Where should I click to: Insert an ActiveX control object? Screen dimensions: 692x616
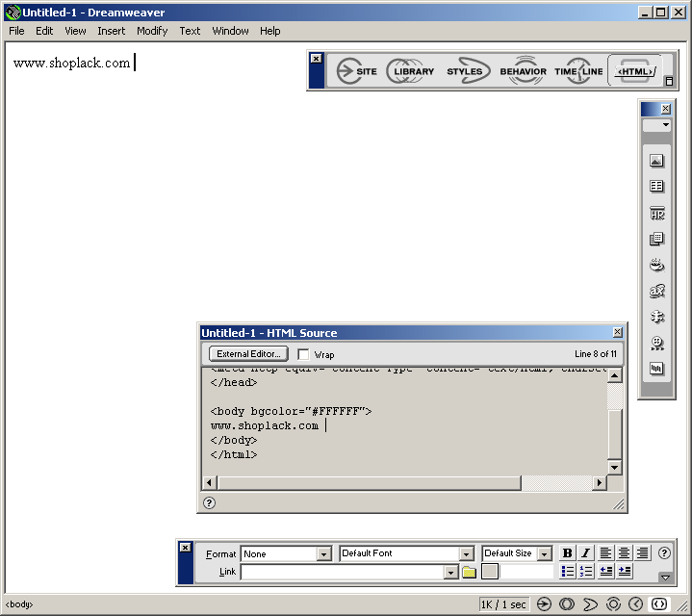point(656,291)
